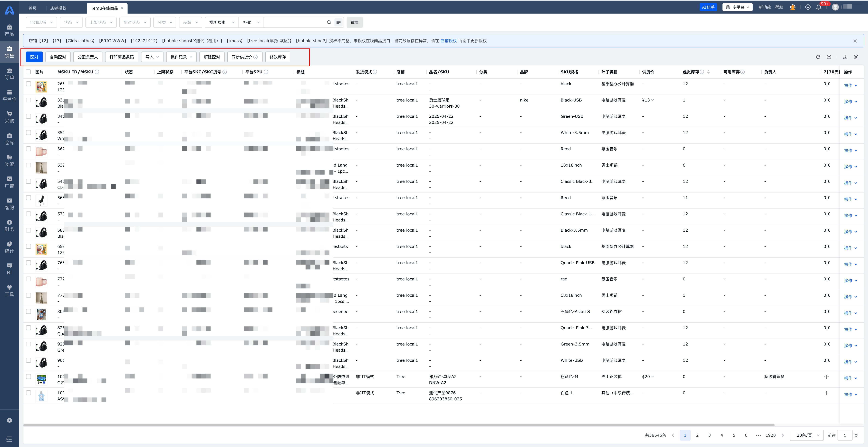Click the 分配负责人 button
This screenshot has width=868, height=447.
point(88,57)
